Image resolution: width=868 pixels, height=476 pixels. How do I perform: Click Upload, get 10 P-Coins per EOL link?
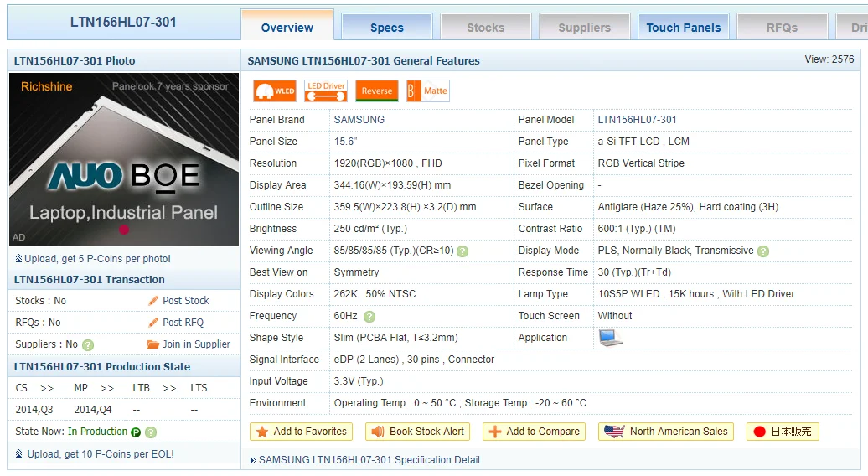101,454
